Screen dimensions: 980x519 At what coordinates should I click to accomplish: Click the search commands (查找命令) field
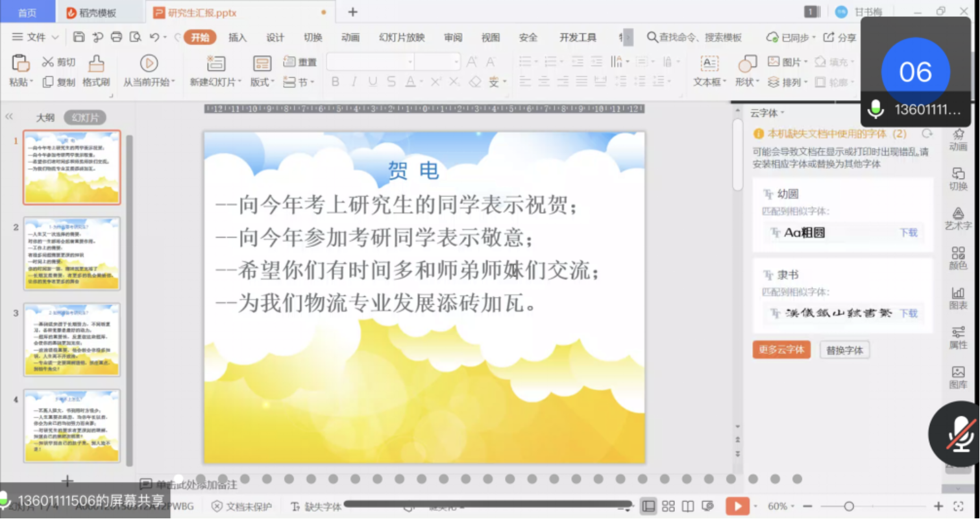coord(694,38)
